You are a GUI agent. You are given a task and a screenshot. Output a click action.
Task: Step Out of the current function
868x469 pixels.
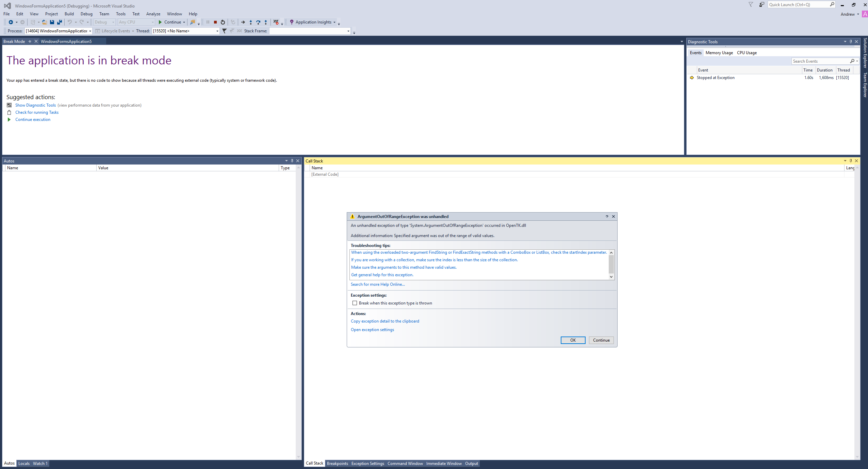(266, 22)
